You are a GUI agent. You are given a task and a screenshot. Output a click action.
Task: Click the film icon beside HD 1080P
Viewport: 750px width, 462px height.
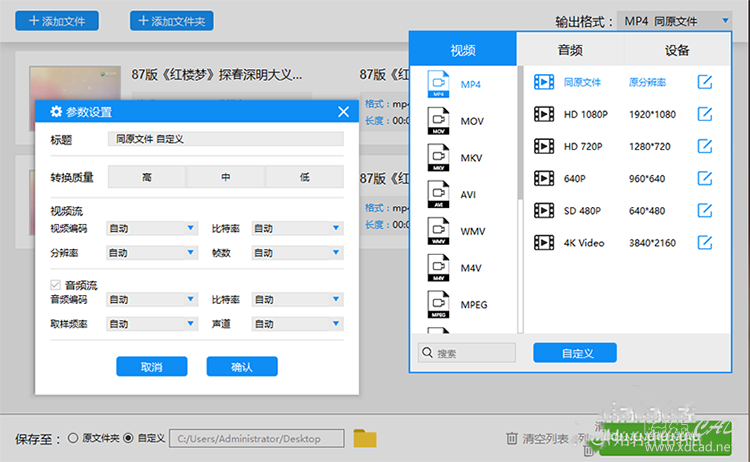tap(544, 114)
